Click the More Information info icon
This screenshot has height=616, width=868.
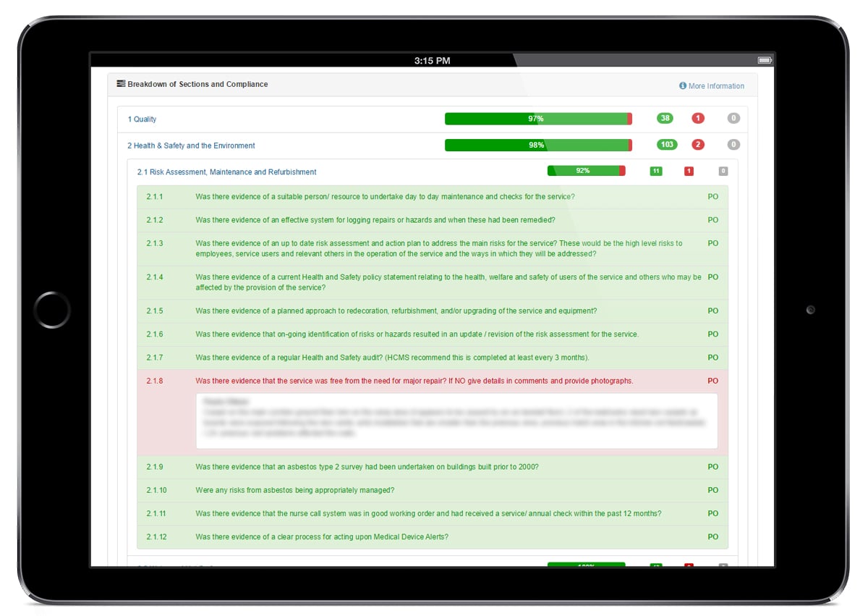pyautogui.click(x=682, y=86)
